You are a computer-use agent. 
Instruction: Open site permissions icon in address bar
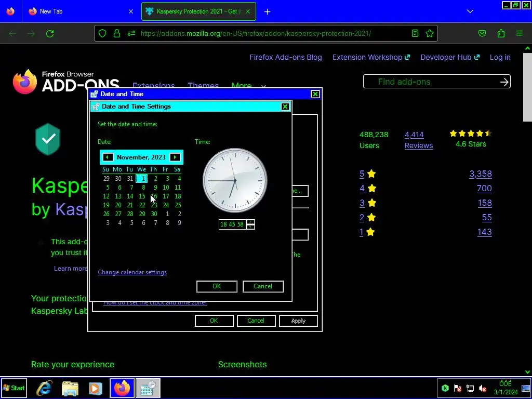(131, 33)
